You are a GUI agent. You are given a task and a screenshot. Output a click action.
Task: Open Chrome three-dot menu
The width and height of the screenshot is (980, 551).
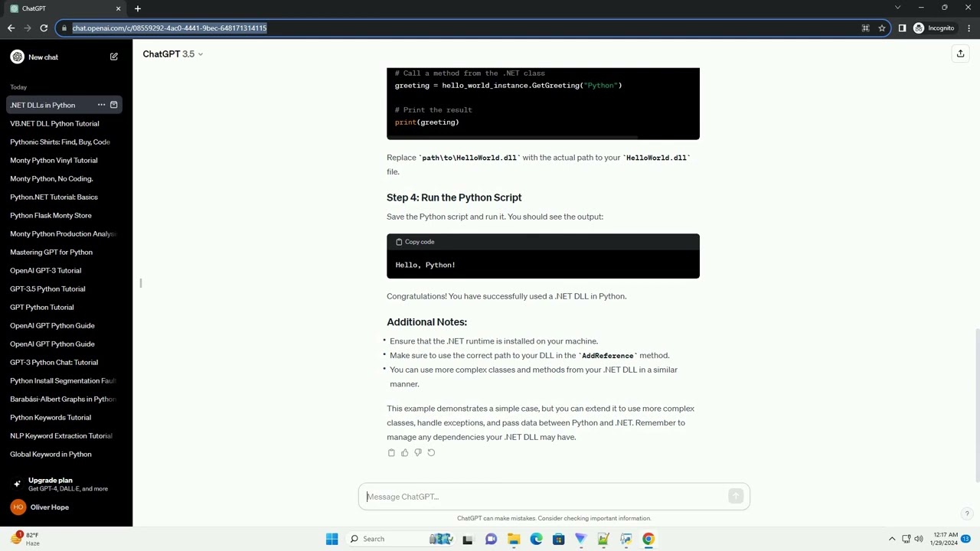[x=969, y=28]
